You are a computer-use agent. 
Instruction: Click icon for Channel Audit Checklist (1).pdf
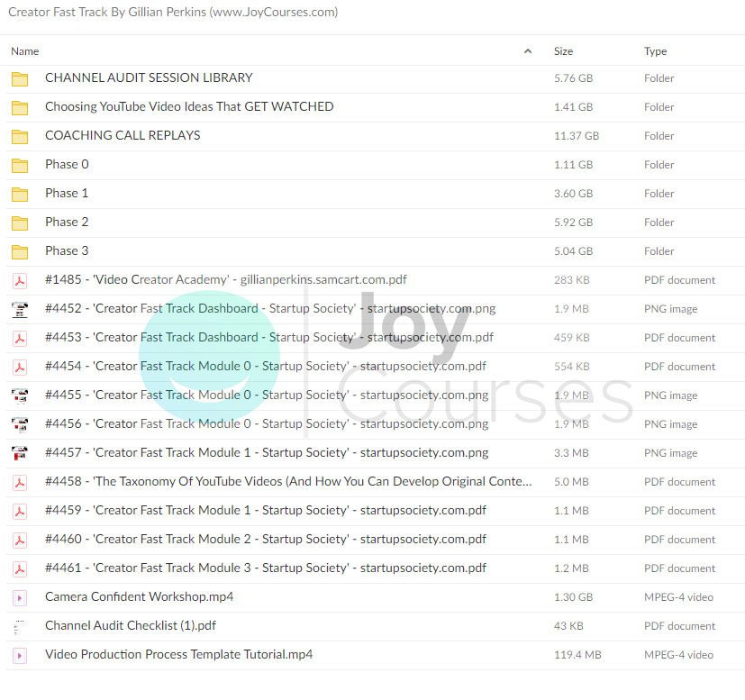[20, 627]
